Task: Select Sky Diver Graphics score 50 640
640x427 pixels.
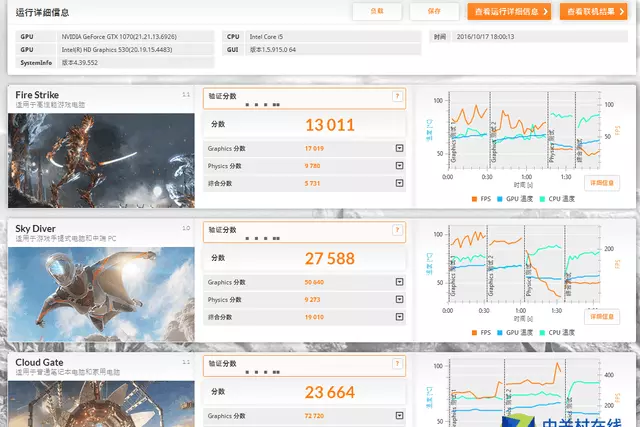Action: pyautogui.click(x=314, y=282)
